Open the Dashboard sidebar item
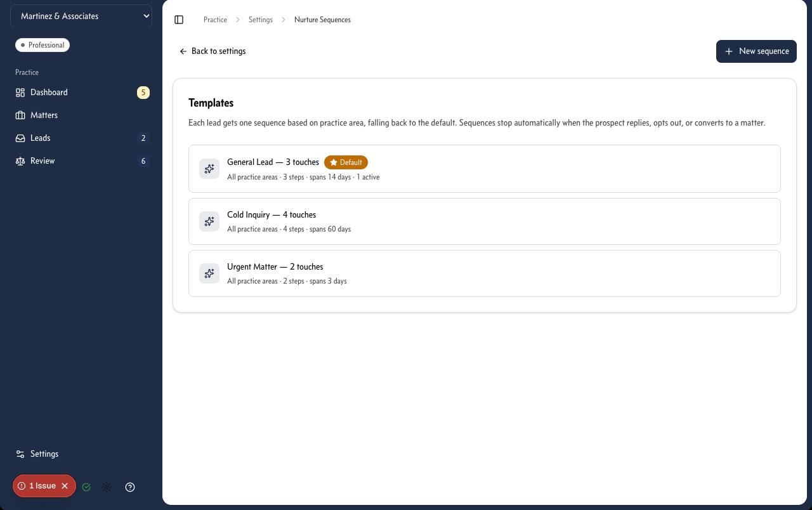812x510 pixels. tap(81, 93)
